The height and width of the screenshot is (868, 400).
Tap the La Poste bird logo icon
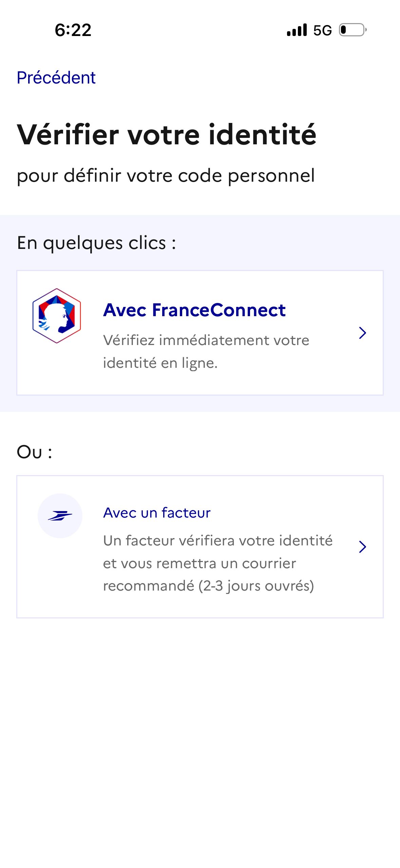(x=60, y=516)
